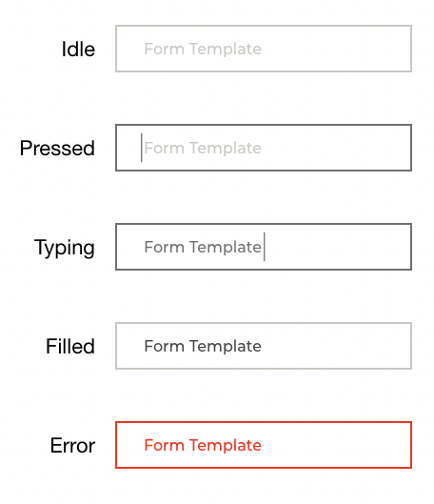
Task: Click the Filled label text
Action: point(70,346)
